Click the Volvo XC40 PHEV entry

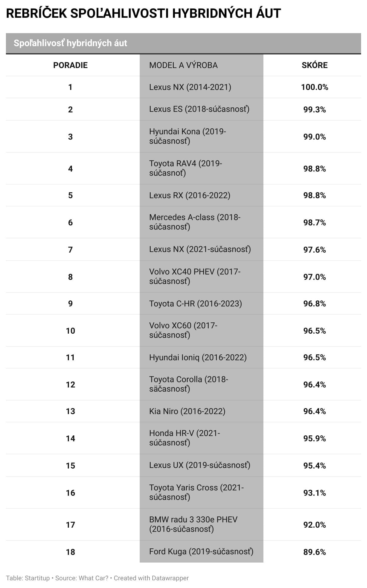point(194,276)
